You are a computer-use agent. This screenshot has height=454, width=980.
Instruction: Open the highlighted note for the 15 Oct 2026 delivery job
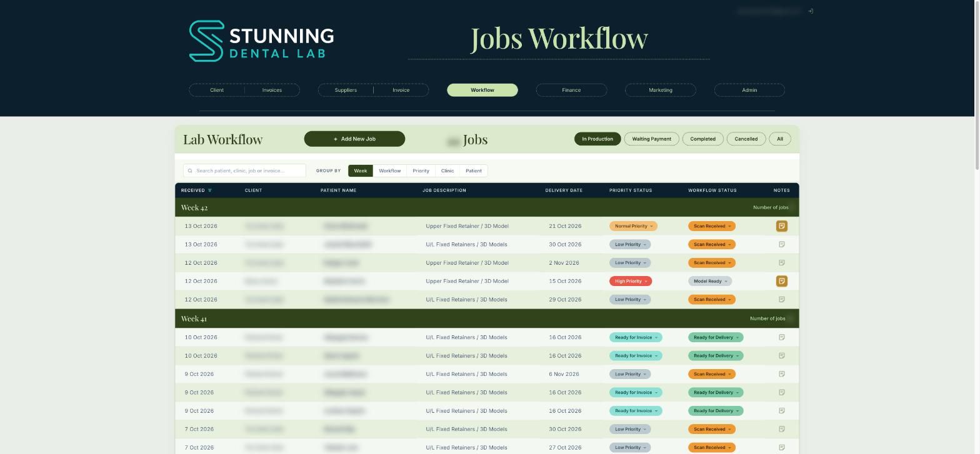(781, 281)
